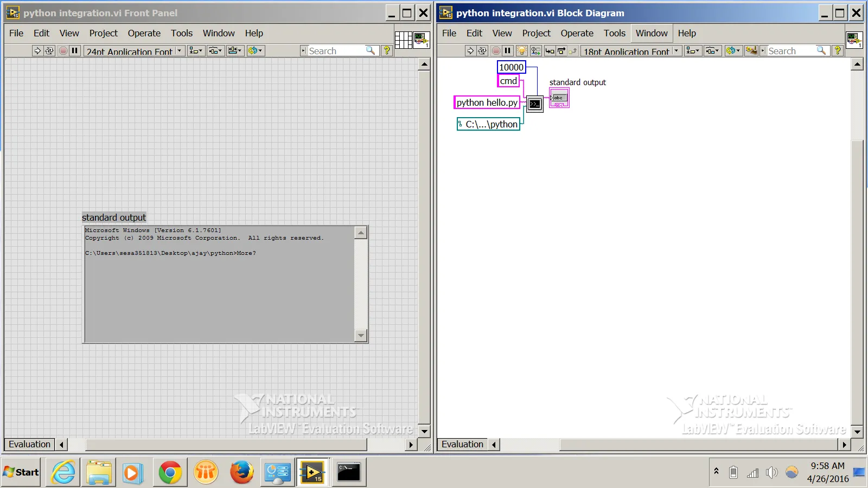The image size is (868, 488).
Task: Select the cmd string constant
Action: (508, 81)
